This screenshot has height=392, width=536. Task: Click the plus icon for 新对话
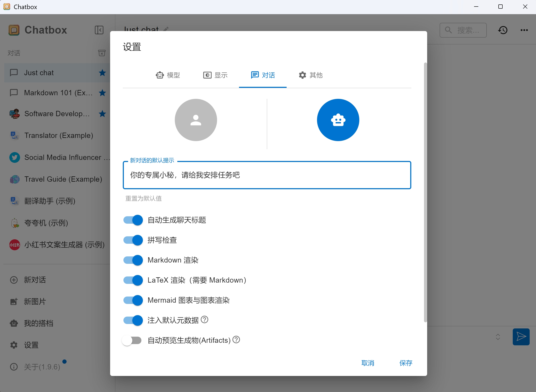click(x=14, y=280)
